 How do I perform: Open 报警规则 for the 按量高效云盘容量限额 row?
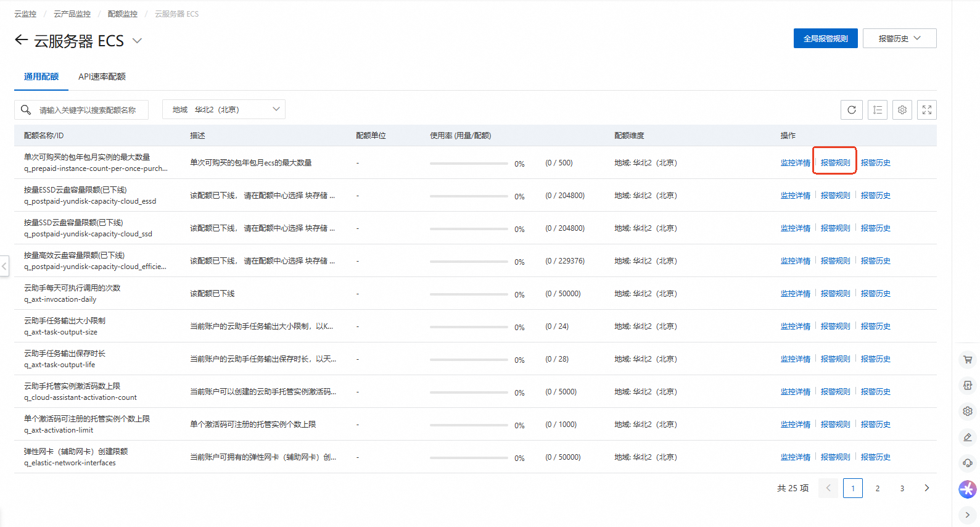836,261
